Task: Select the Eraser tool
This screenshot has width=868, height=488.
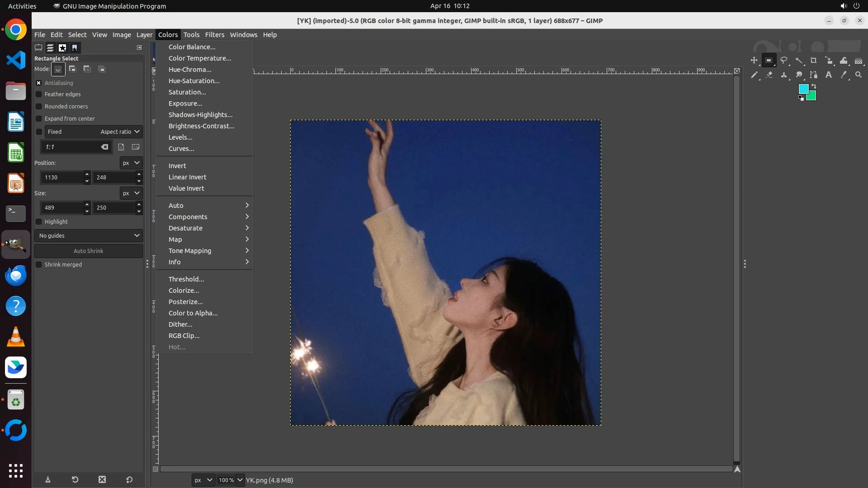Action: [x=769, y=75]
